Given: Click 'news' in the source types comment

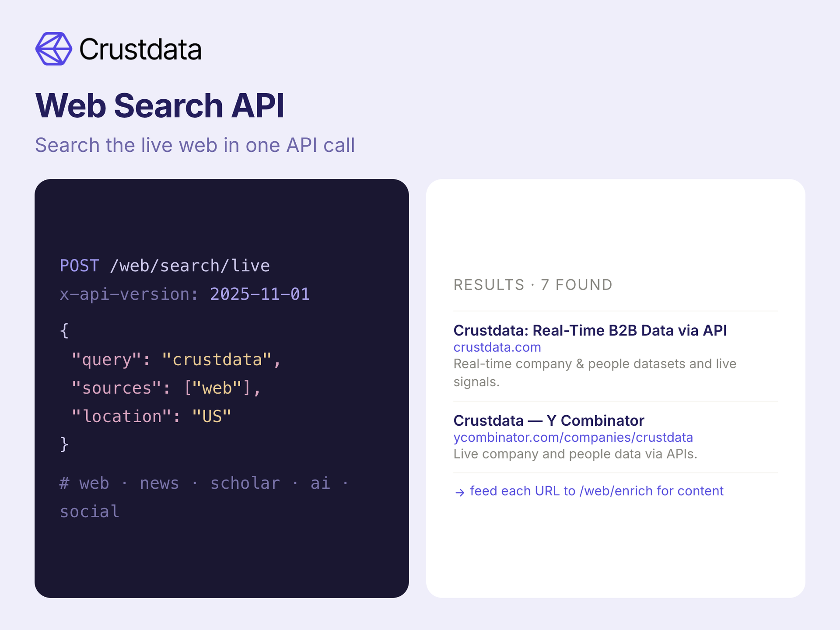Looking at the screenshot, I should click(x=159, y=483).
